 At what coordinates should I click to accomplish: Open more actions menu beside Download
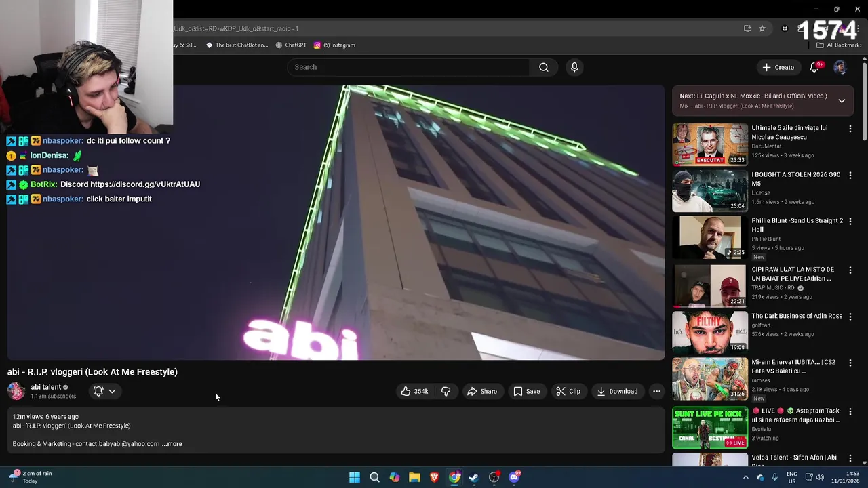pyautogui.click(x=656, y=391)
